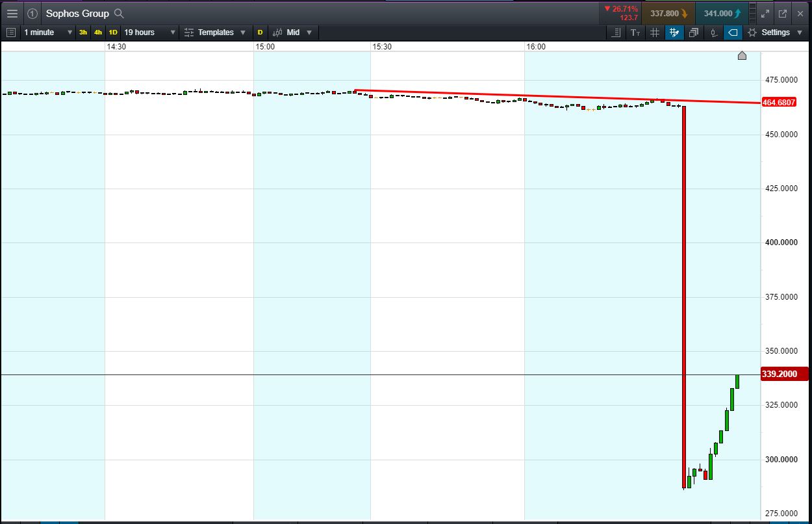Select the text annotation (Tт) tool
812x524 pixels.
point(635,33)
